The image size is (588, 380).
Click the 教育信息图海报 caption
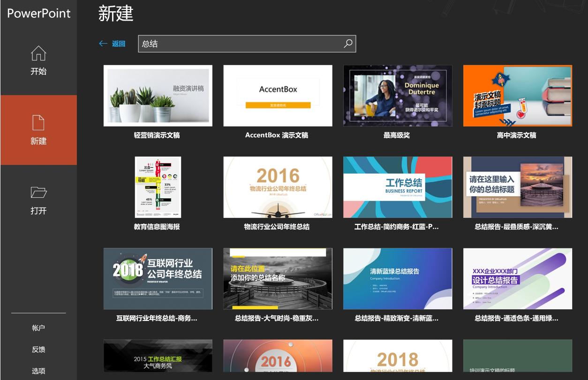(x=157, y=227)
